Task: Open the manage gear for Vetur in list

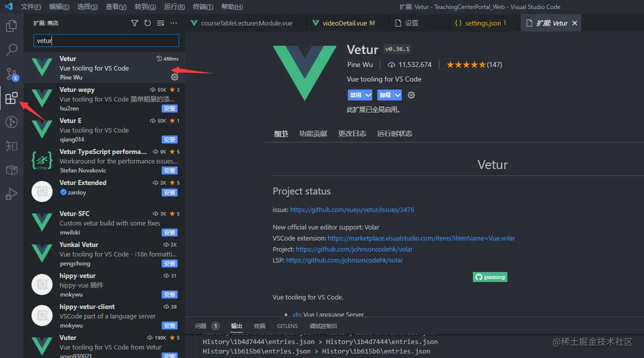Action: coord(174,77)
